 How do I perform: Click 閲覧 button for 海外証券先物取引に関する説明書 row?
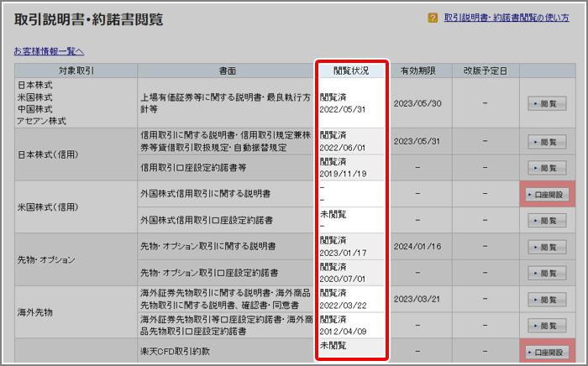click(547, 300)
